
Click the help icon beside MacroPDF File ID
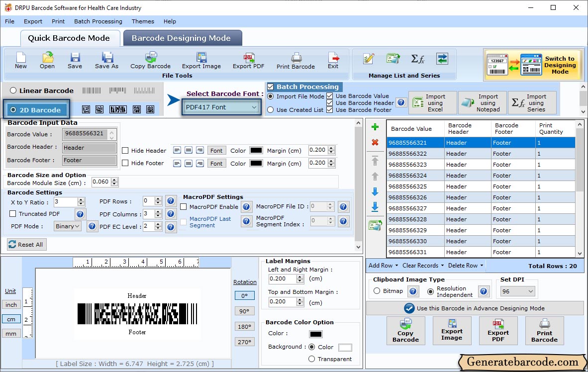click(x=343, y=206)
